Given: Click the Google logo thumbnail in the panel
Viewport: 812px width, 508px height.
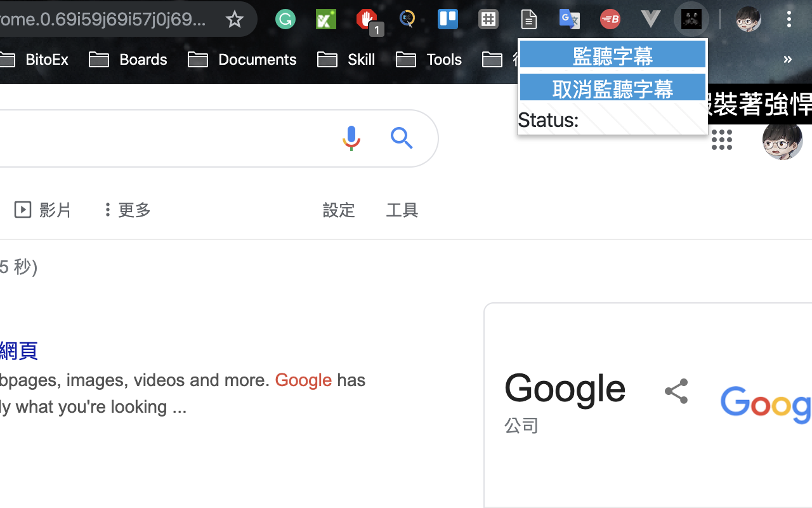Looking at the screenshot, I should (765, 404).
